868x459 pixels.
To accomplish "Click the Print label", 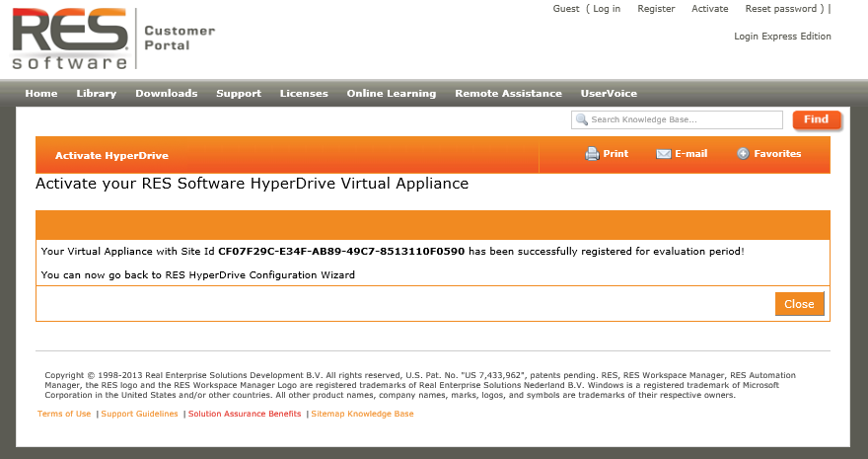I will pyautogui.click(x=615, y=154).
